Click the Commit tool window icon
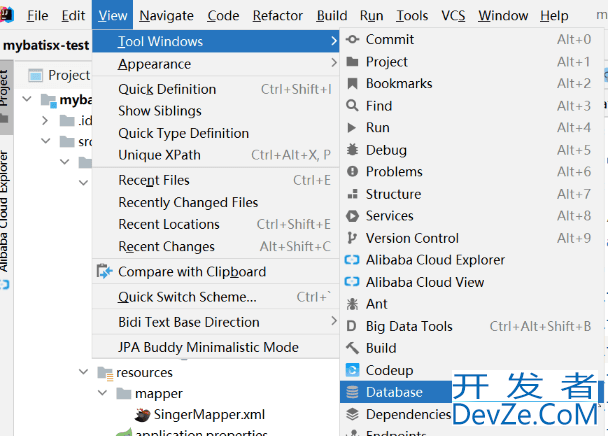 point(352,39)
